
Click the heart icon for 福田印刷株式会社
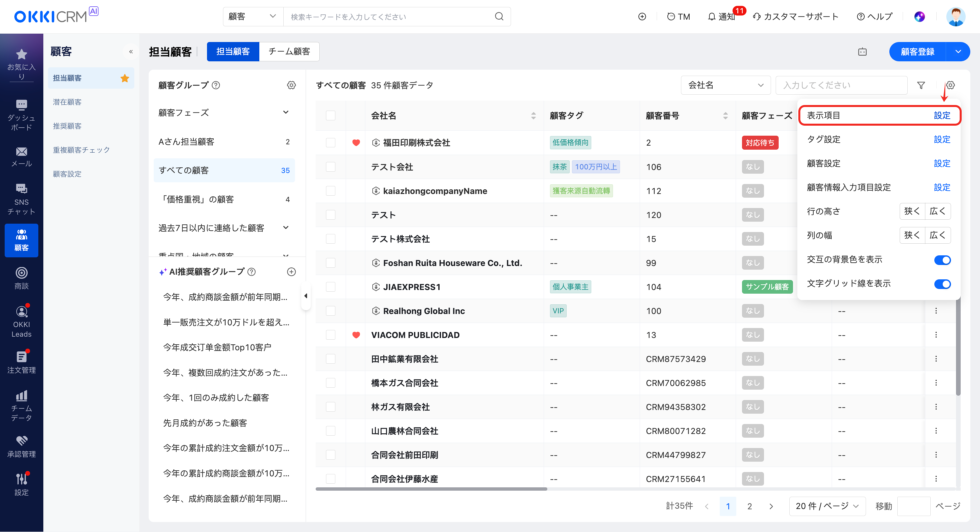pyautogui.click(x=356, y=143)
